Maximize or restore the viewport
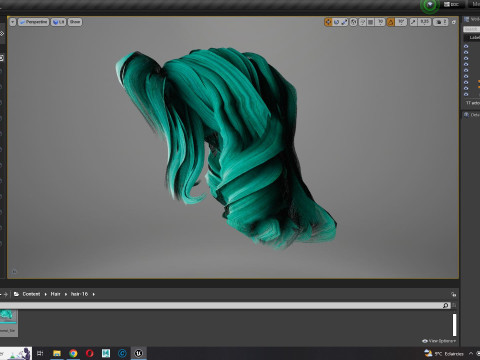This screenshot has width=480, height=360. tap(454, 22)
